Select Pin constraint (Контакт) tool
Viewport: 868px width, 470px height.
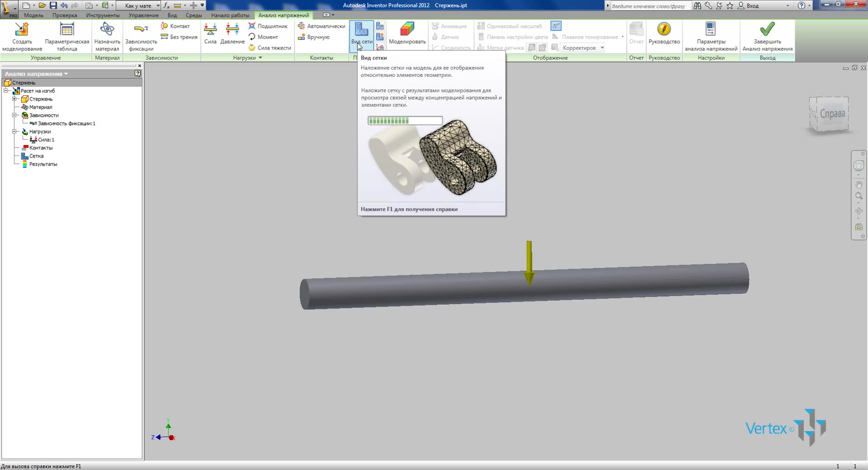click(175, 26)
